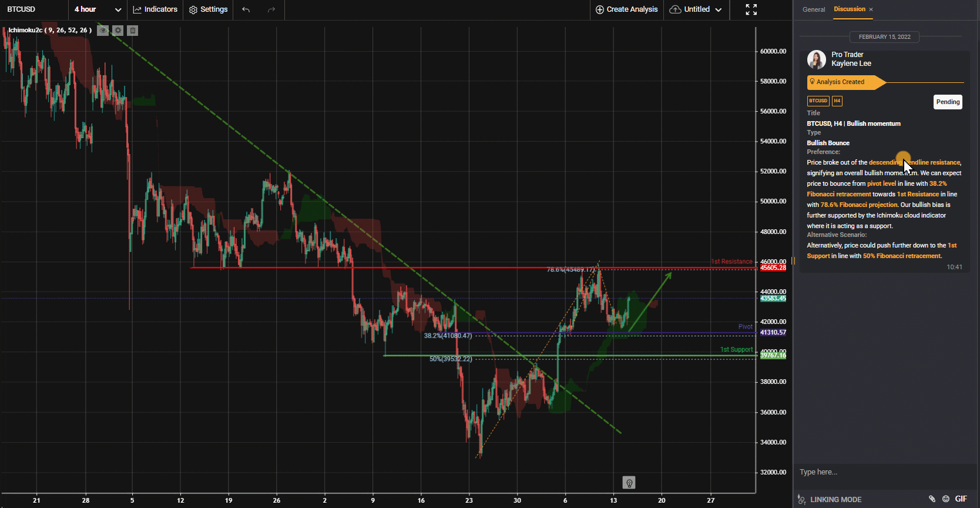Click the 10:41 message timestamp

[x=954, y=267]
